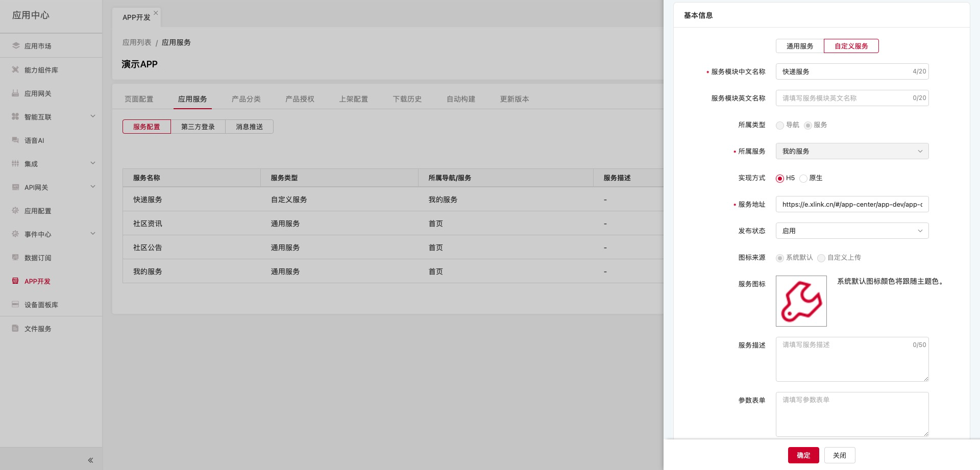
Task: Click the 确定 confirm button
Action: click(x=803, y=455)
